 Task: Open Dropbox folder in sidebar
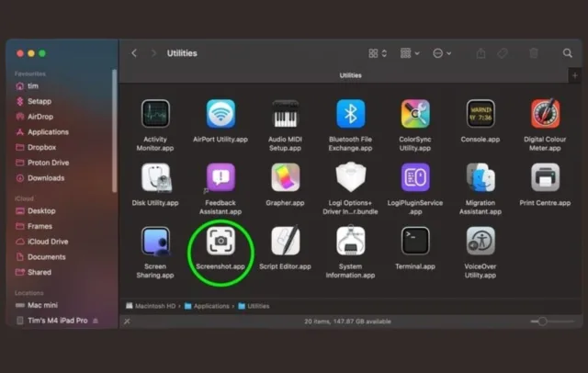pyautogui.click(x=41, y=147)
